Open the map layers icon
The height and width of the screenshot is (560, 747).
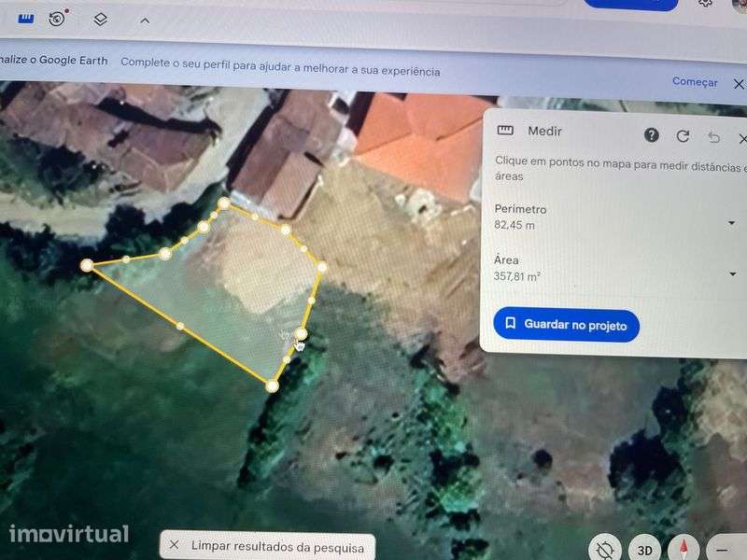click(100, 20)
